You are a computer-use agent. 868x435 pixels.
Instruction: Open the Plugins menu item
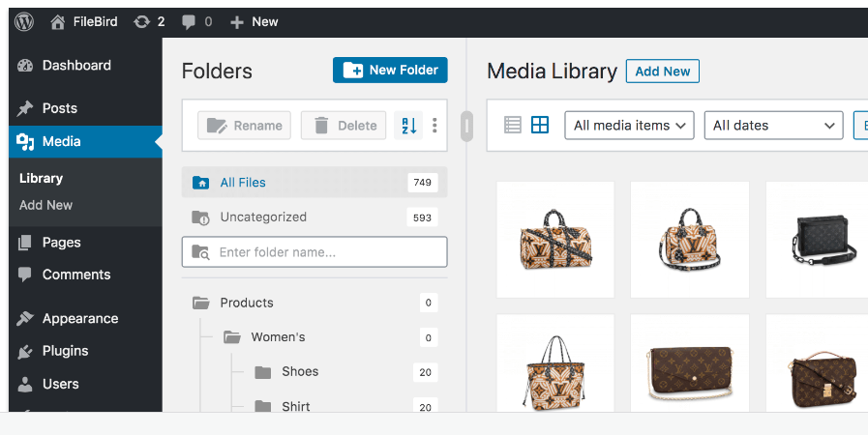(x=65, y=351)
